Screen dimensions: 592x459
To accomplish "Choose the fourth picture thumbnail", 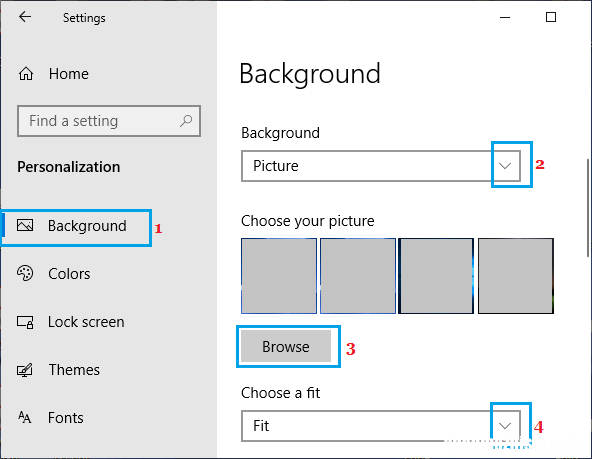I will 516,276.
